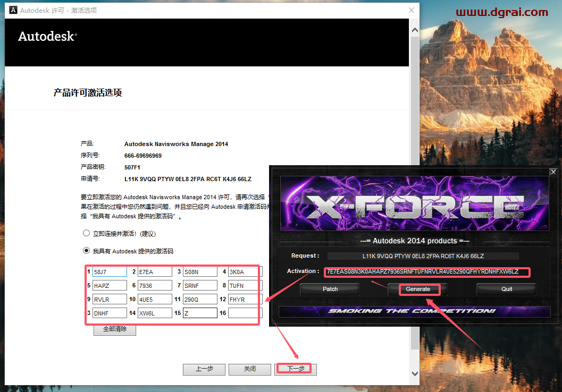Click the Request code field in X-Force

(423, 256)
